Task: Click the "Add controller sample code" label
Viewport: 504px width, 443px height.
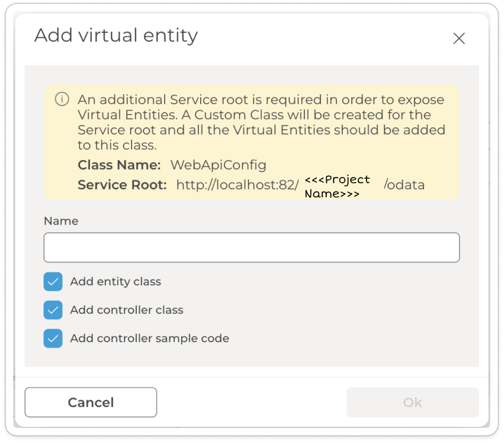Action: click(149, 339)
